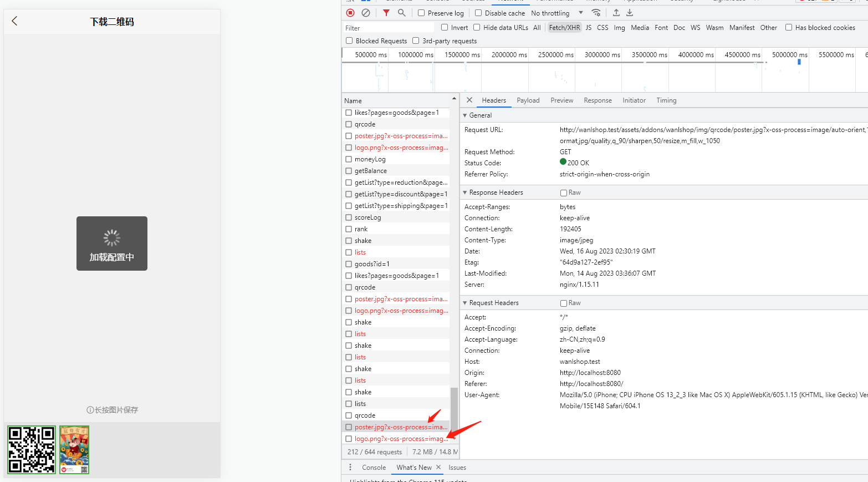Image resolution: width=868 pixels, height=482 pixels.
Task: Open the Issues drawer tab
Action: (457, 468)
